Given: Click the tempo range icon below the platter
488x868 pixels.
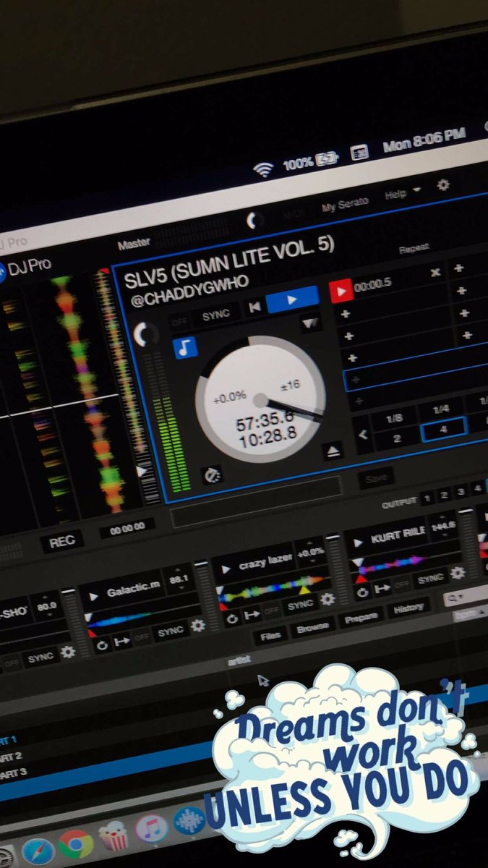Looking at the screenshot, I should pos(212,475).
